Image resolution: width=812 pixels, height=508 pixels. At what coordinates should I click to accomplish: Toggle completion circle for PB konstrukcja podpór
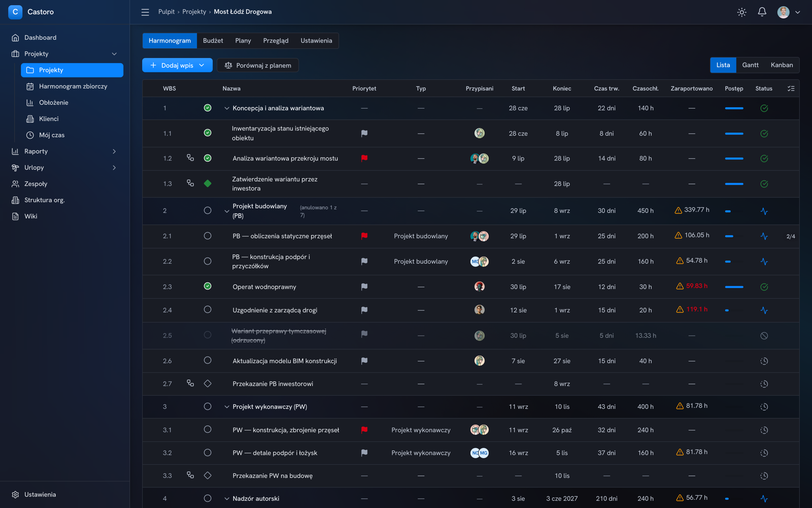pos(208,261)
